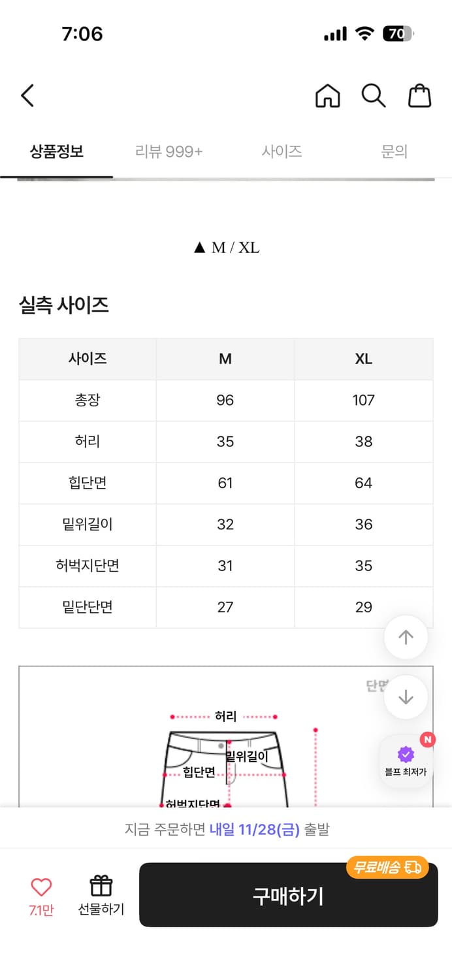This screenshot has height=980, width=452.
Task: Select the M size column header
Action: tap(225, 359)
